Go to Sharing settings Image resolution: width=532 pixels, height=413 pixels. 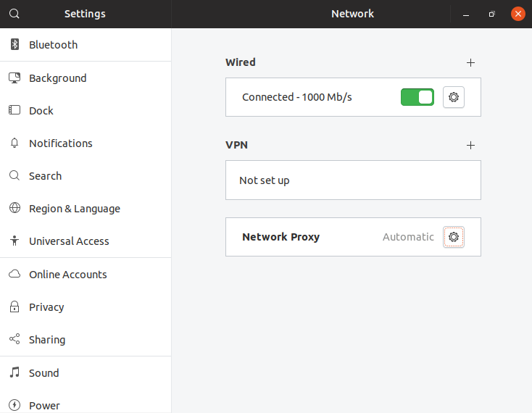(86, 339)
